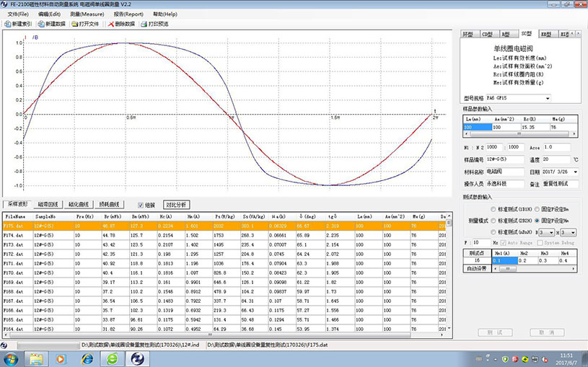The height and width of the screenshot is (367, 588).
Task: Open the 文件(File) menu
Action: [18, 14]
